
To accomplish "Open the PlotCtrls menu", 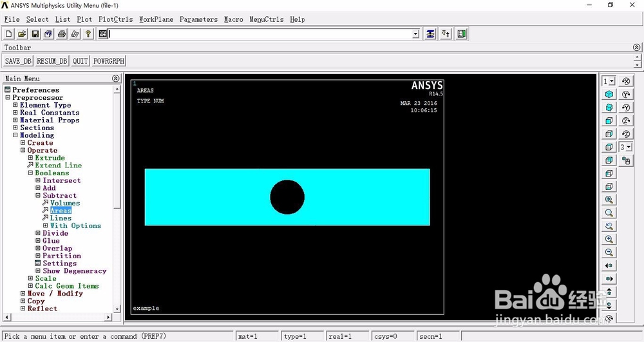I will 116,19.
